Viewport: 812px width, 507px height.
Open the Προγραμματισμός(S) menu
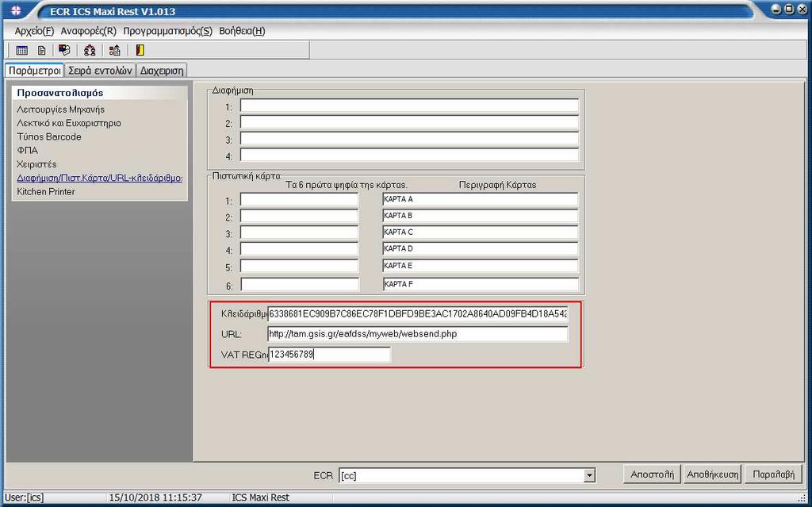[x=168, y=31]
